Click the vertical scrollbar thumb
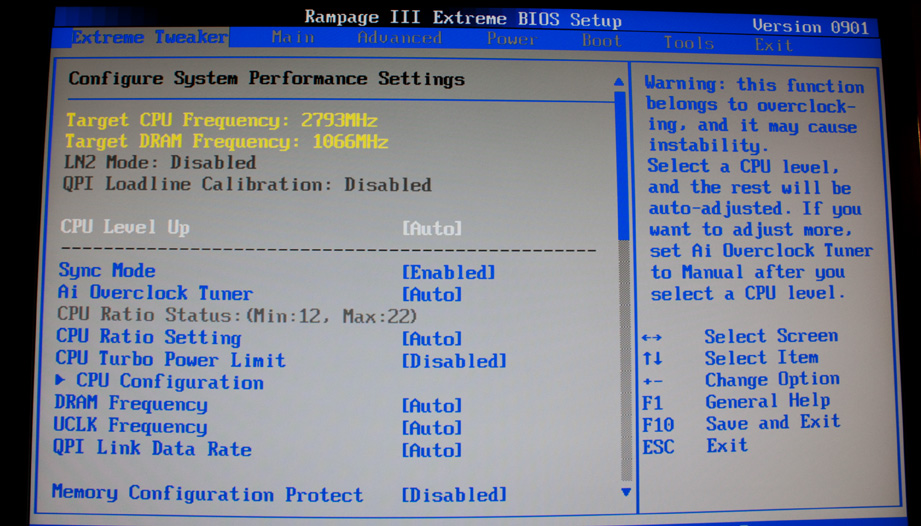This screenshot has height=526, width=921. click(x=621, y=164)
